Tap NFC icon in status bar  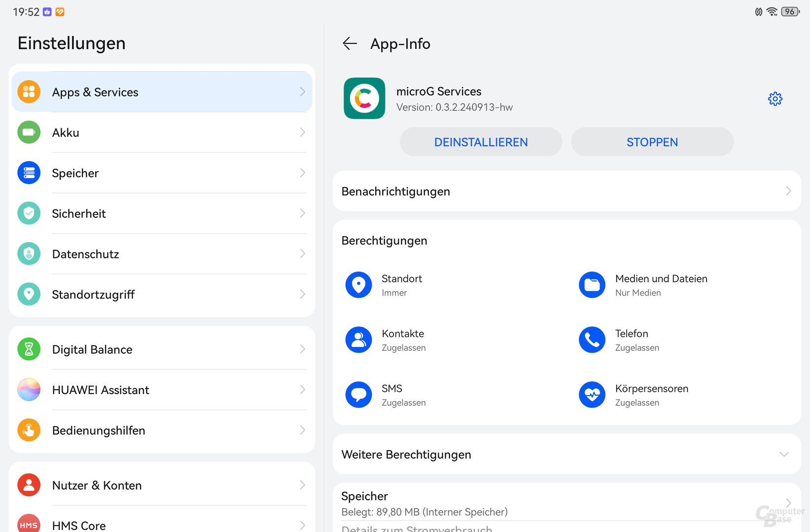[x=759, y=11]
